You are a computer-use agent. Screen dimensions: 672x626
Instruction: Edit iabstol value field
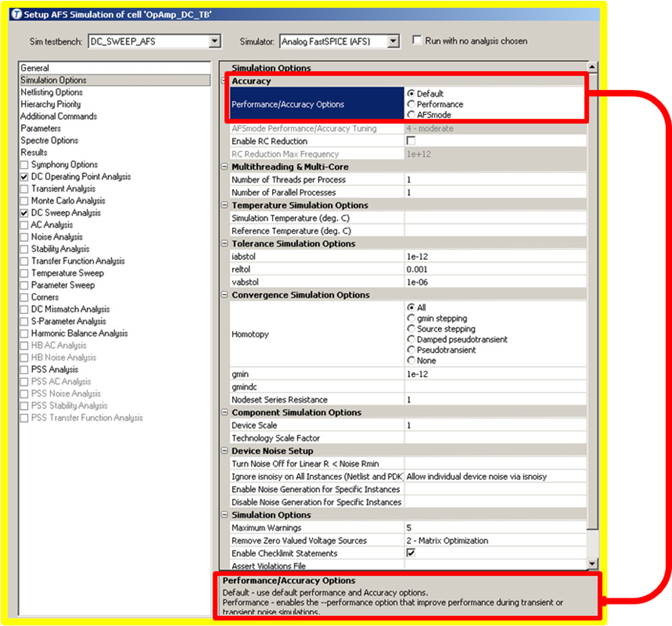tap(495, 256)
